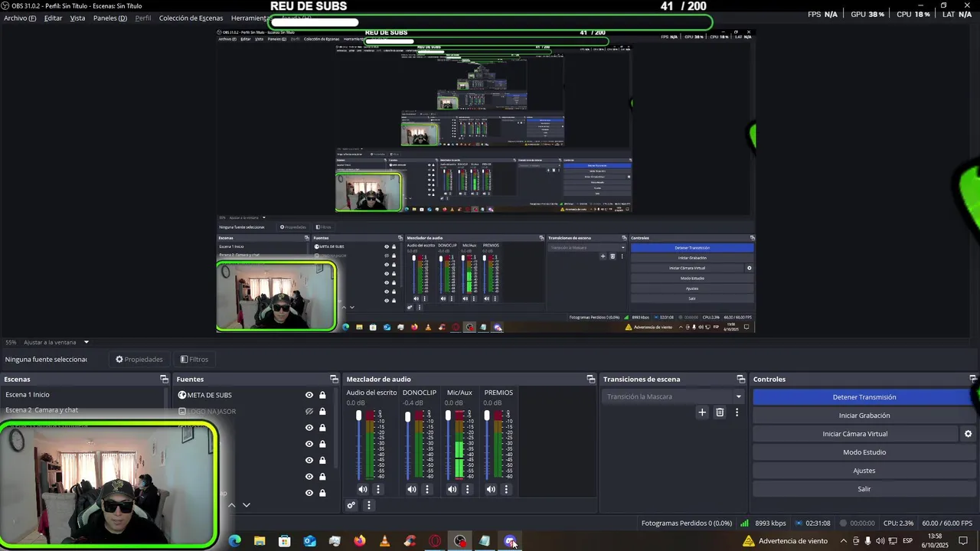This screenshot has width=980, height=551.
Task: Select the Escena 1 Inicio scene
Action: [x=83, y=395]
